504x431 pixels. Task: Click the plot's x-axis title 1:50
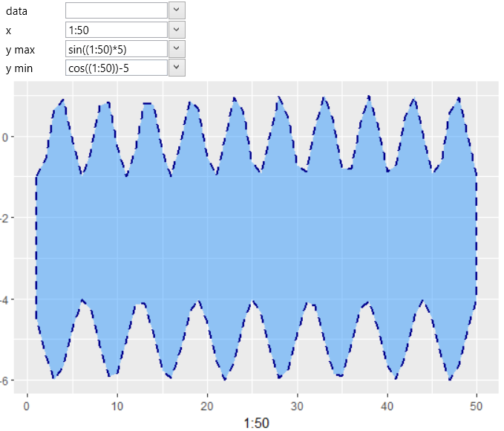[256, 424]
